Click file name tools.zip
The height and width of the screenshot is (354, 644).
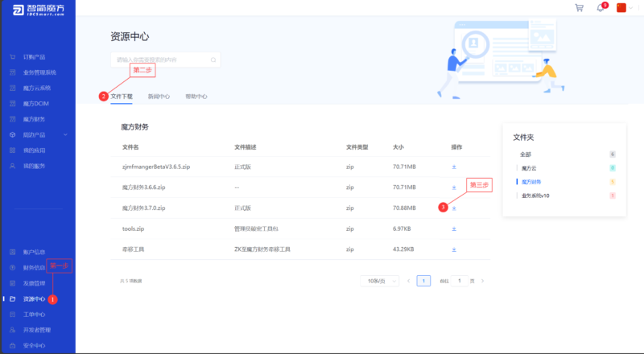[133, 228]
